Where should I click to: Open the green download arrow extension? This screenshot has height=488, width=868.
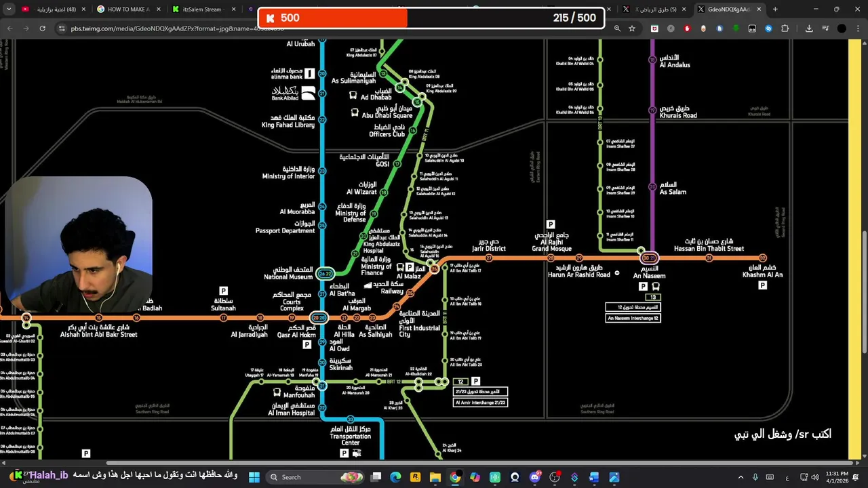click(736, 28)
